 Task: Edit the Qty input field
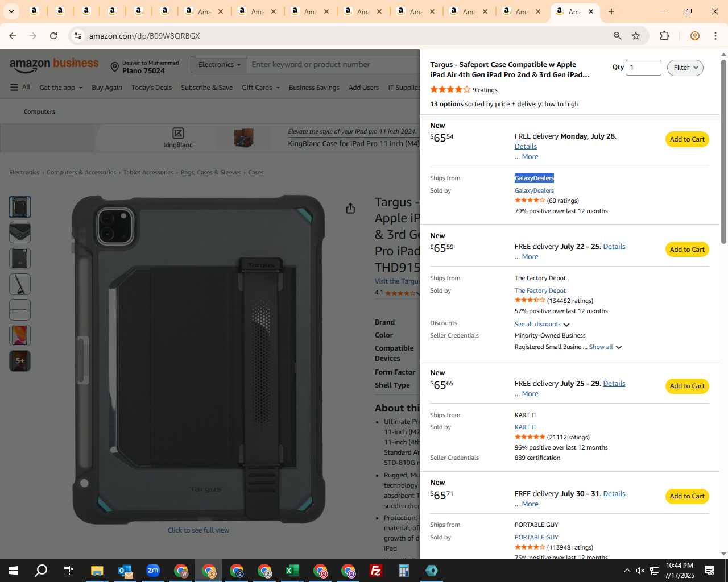pos(643,68)
